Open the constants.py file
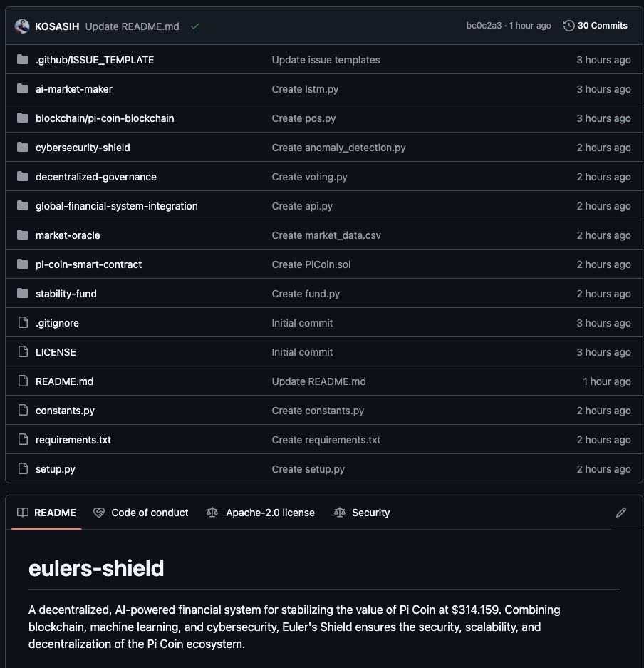This screenshot has width=644, height=668. pos(65,410)
